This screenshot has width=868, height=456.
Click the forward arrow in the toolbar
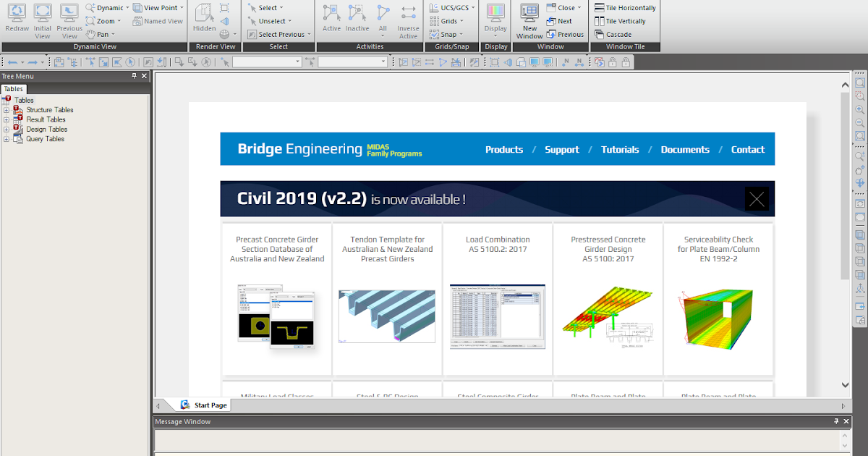[x=33, y=63]
